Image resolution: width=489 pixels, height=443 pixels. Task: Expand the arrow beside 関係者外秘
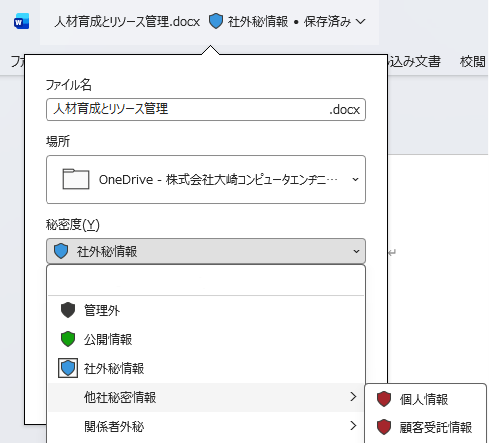[353, 426]
